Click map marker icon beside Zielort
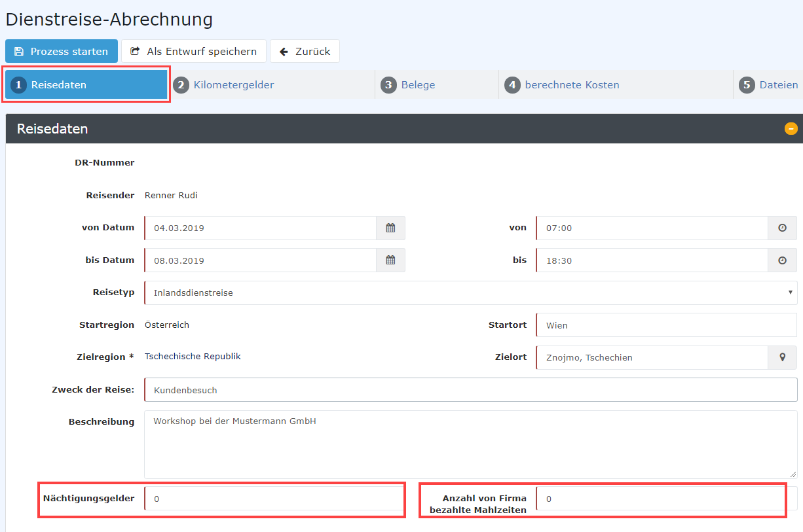This screenshot has width=803, height=532. [x=782, y=357]
